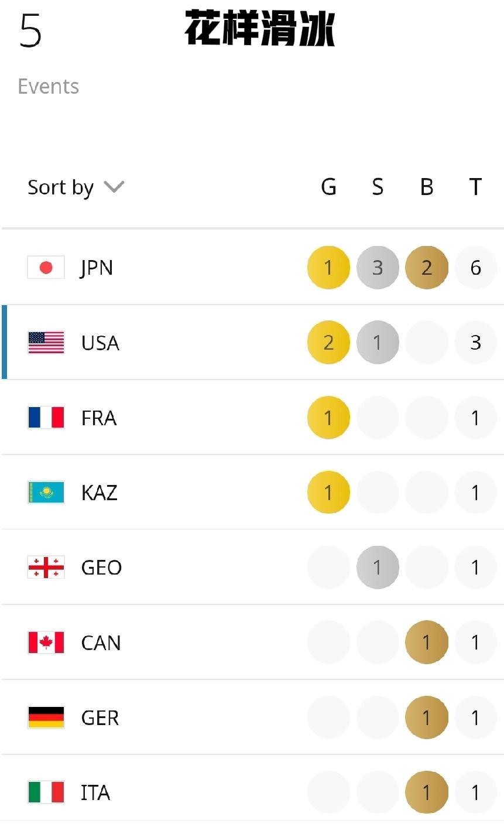Click the Georgia flag icon
The height and width of the screenshot is (827, 504).
tap(46, 568)
